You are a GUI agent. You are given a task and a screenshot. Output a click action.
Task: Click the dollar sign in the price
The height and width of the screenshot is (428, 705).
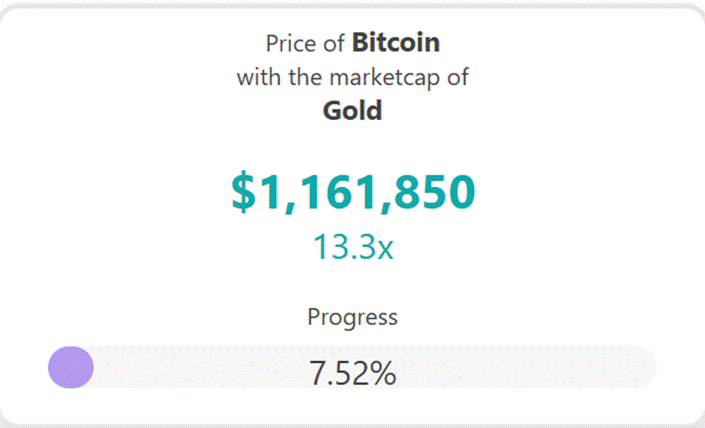243,192
